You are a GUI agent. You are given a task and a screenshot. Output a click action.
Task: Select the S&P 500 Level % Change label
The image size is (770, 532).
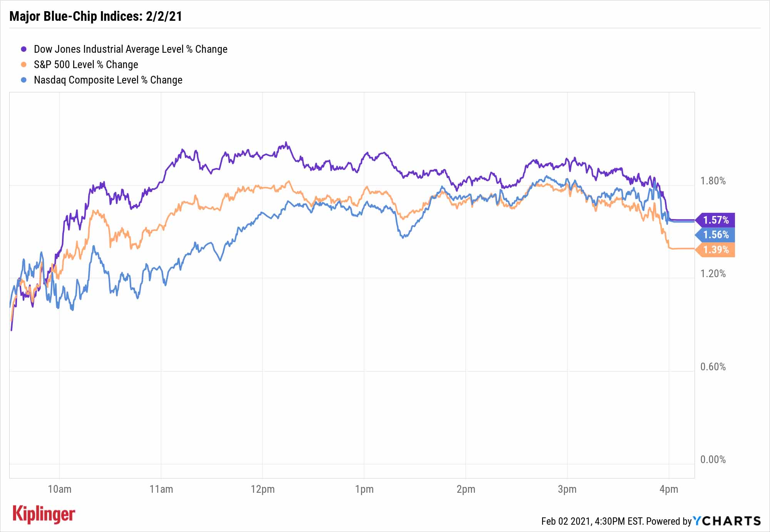(86, 65)
